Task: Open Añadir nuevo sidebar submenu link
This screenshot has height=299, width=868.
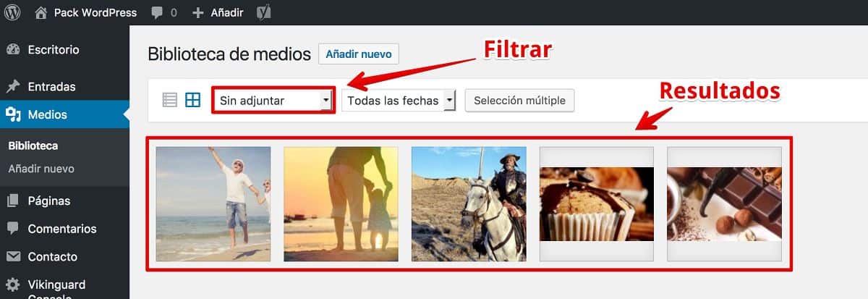Action: [x=41, y=169]
